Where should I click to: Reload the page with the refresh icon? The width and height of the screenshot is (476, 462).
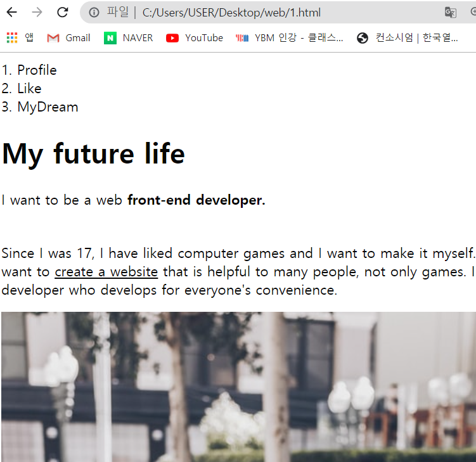pos(63,13)
